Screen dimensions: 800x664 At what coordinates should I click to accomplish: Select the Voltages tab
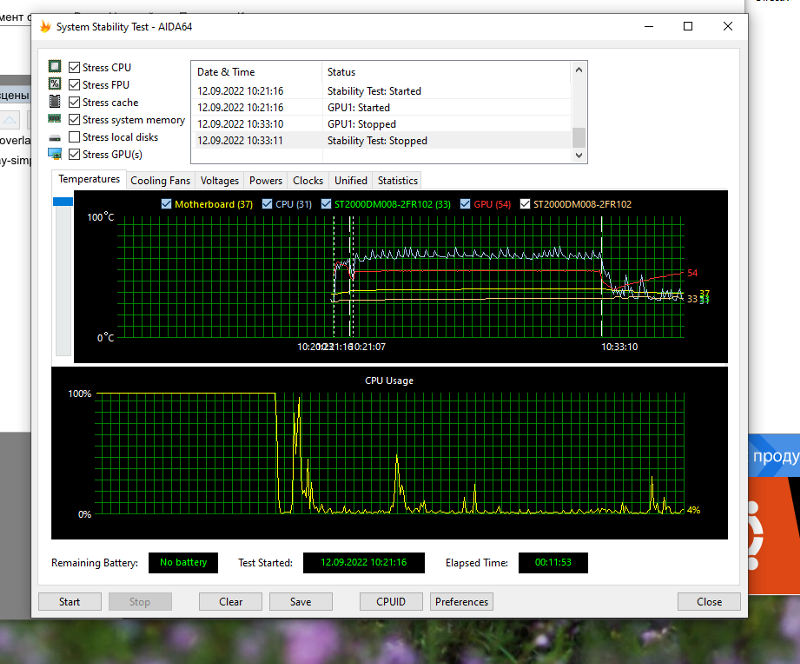click(219, 180)
